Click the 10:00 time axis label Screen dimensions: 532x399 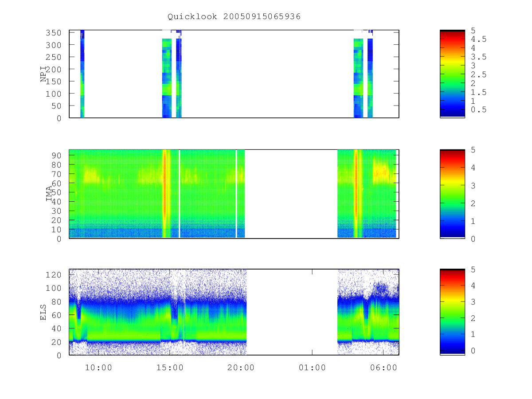pyautogui.click(x=98, y=368)
